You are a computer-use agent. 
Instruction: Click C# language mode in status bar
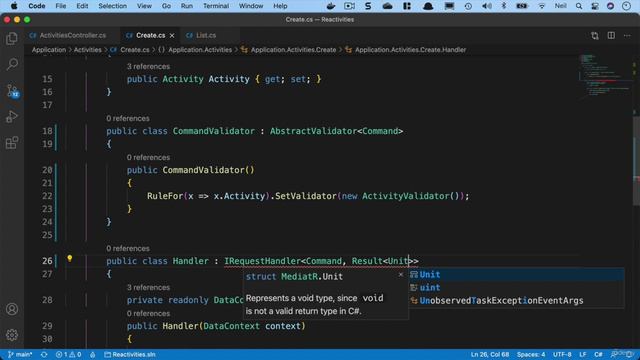pos(598,355)
